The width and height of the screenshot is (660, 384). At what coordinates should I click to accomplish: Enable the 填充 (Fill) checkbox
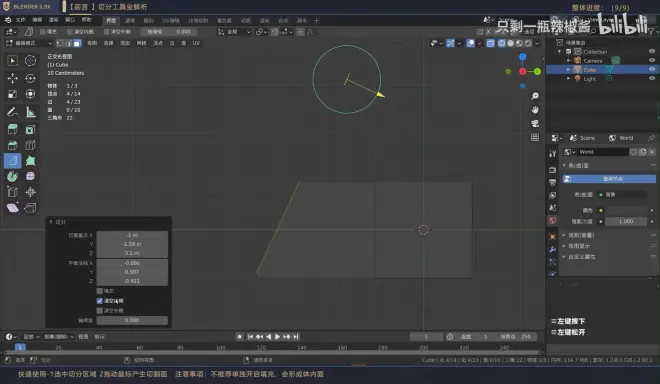[x=100, y=291]
